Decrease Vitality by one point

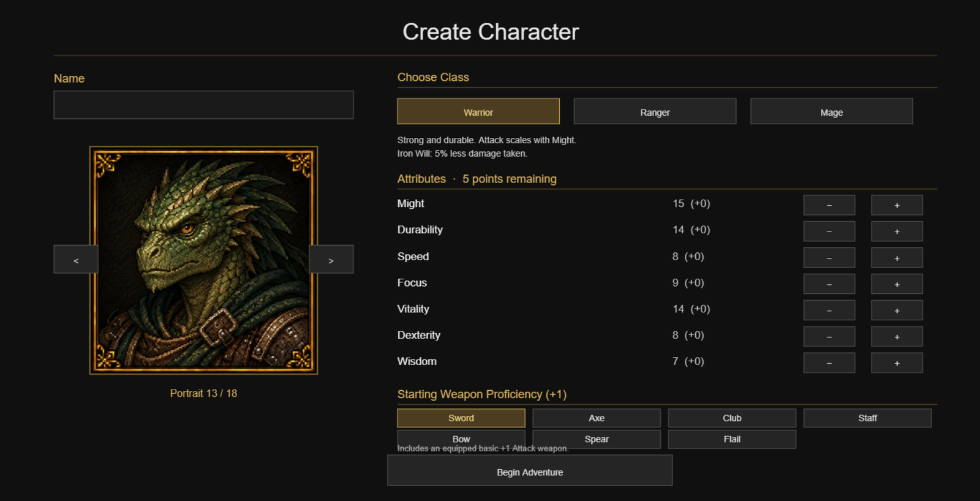coord(829,311)
